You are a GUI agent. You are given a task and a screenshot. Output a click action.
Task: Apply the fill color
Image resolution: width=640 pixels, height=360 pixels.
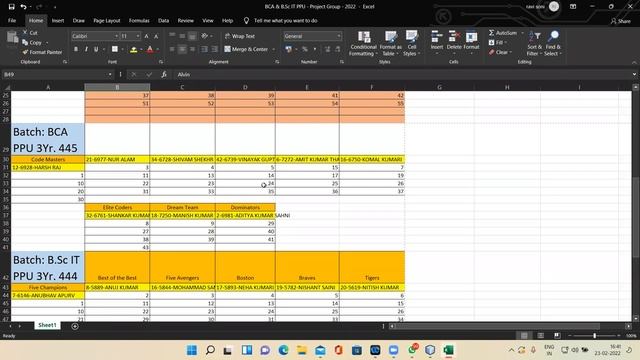coord(133,49)
